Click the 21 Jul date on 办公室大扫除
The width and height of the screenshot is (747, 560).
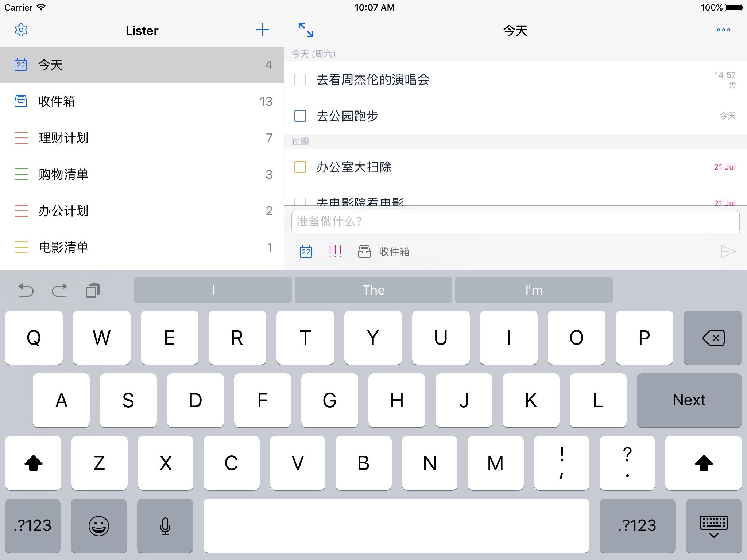coord(725,167)
